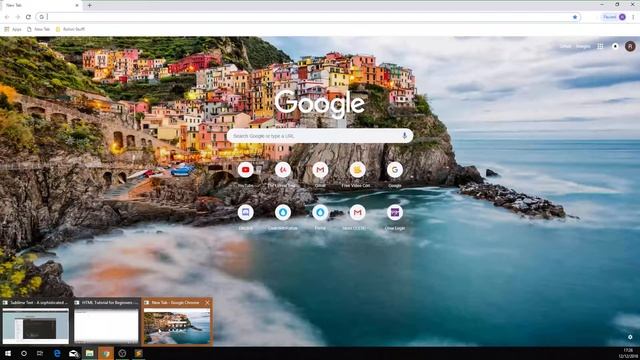Open the Google shortcut tile
Viewport: 640px width, 360px height.
click(x=395, y=170)
